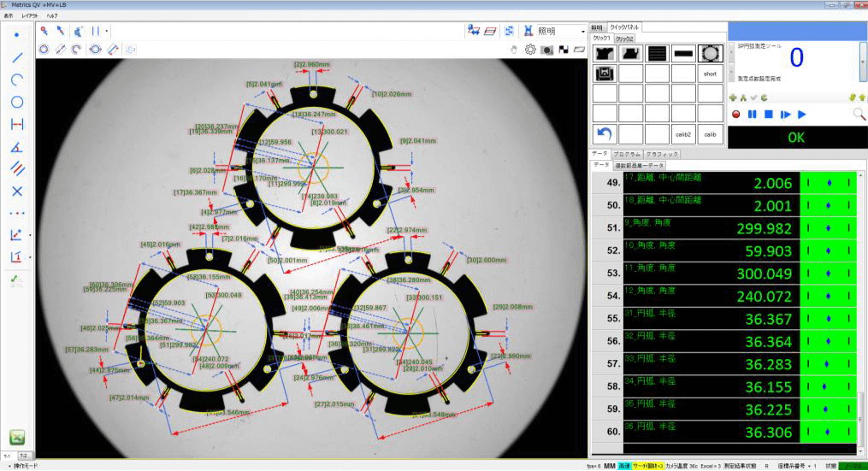Click the calib2 quick panel button
Image resolution: width=868 pixels, height=471 pixels.
click(682, 134)
